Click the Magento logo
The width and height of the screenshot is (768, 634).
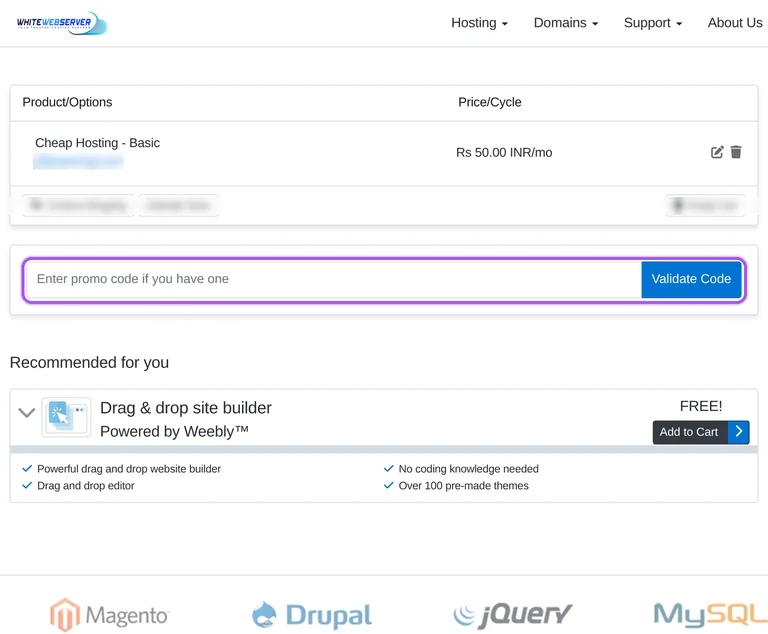click(x=109, y=615)
